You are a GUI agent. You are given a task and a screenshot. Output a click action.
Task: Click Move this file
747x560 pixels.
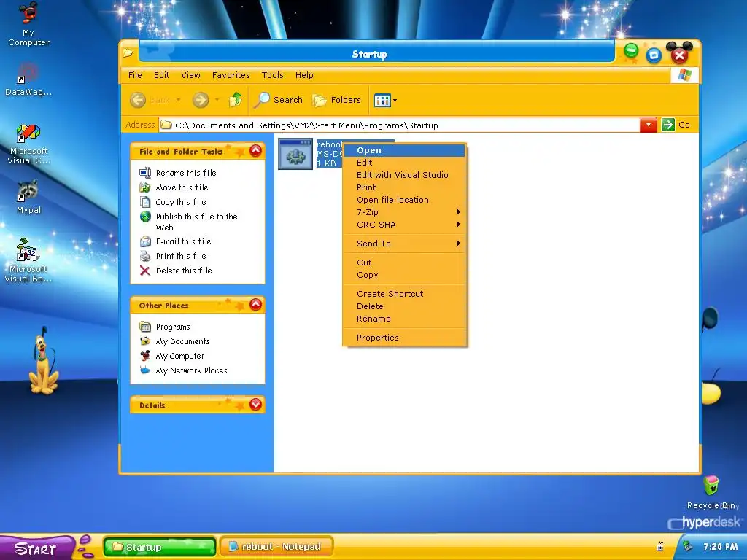pos(174,187)
